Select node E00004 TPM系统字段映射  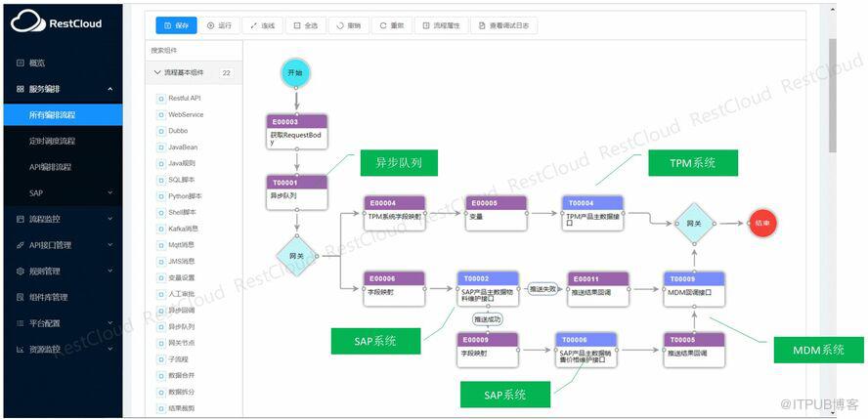395,213
